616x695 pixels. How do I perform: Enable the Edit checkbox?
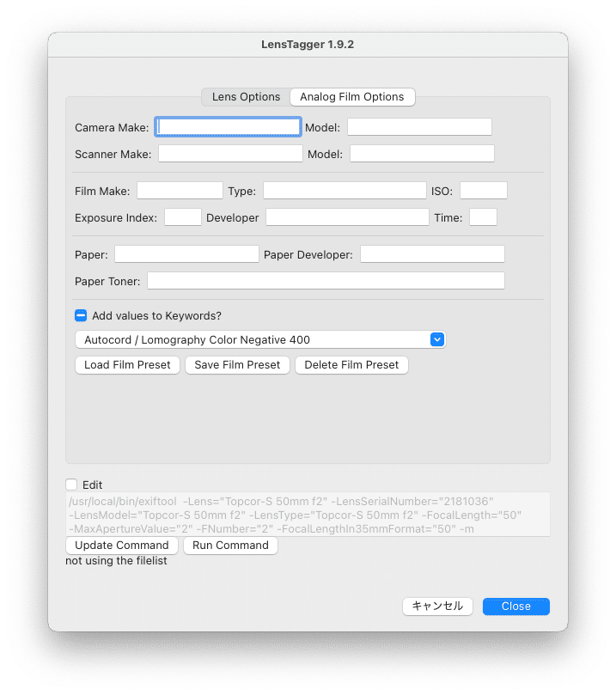(72, 485)
